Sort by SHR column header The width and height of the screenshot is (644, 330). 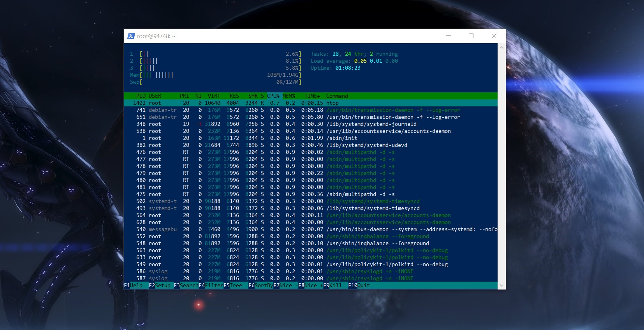253,96
